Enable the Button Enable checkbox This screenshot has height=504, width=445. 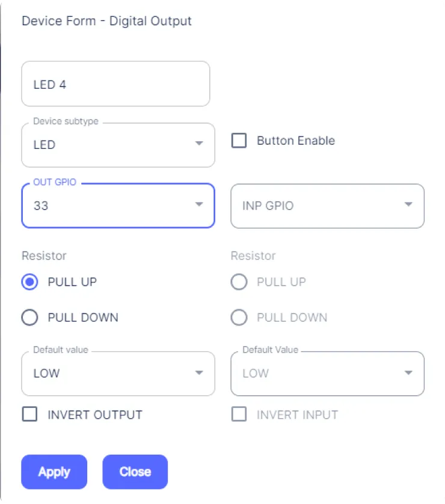239,141
